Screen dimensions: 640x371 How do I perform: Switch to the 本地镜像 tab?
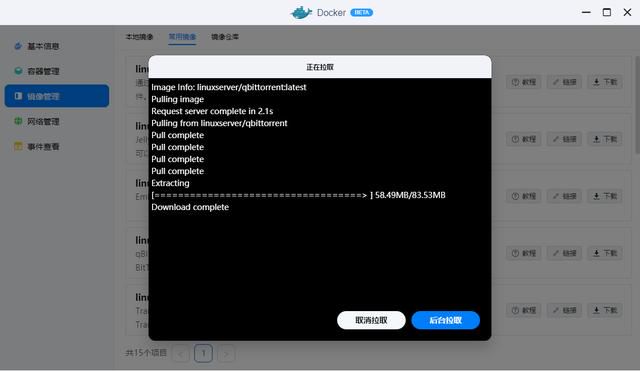pos(139,37)
